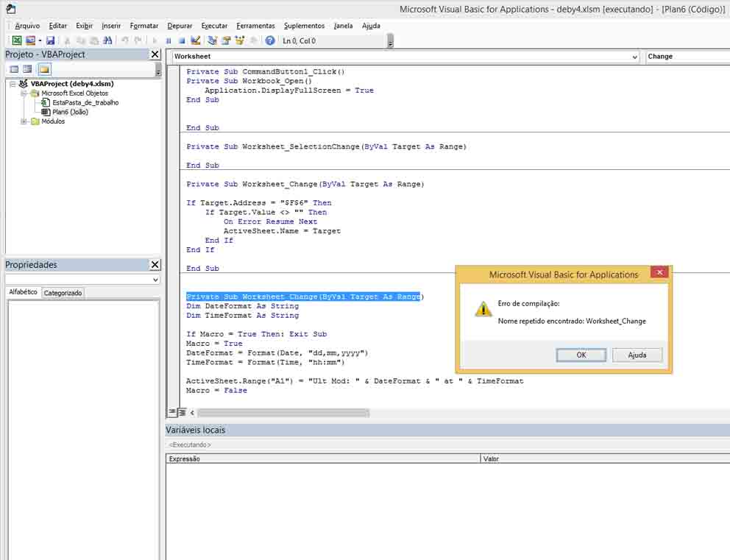Toggle Folders icon in Project pane
Viewport: 730px width, 560px height.
click(44, 69)
